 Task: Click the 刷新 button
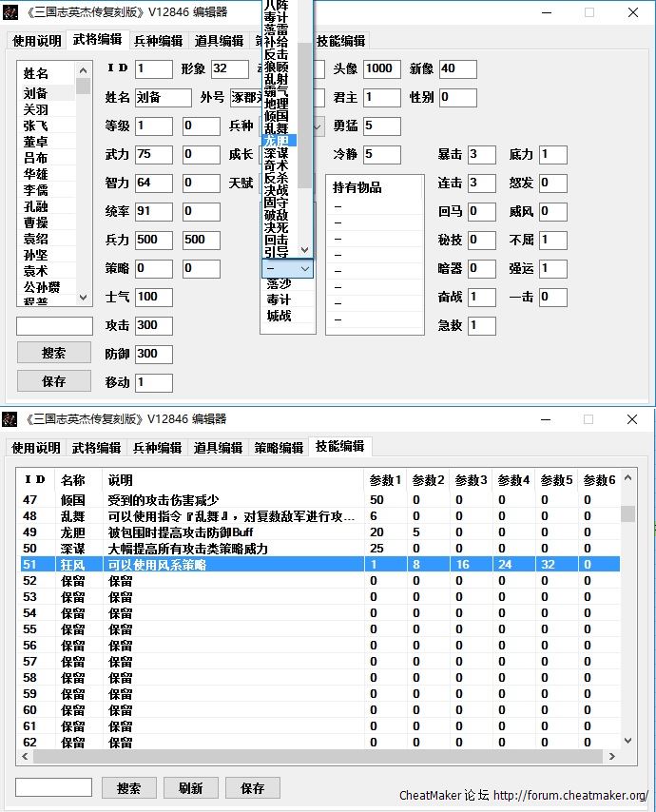(190, 788)
